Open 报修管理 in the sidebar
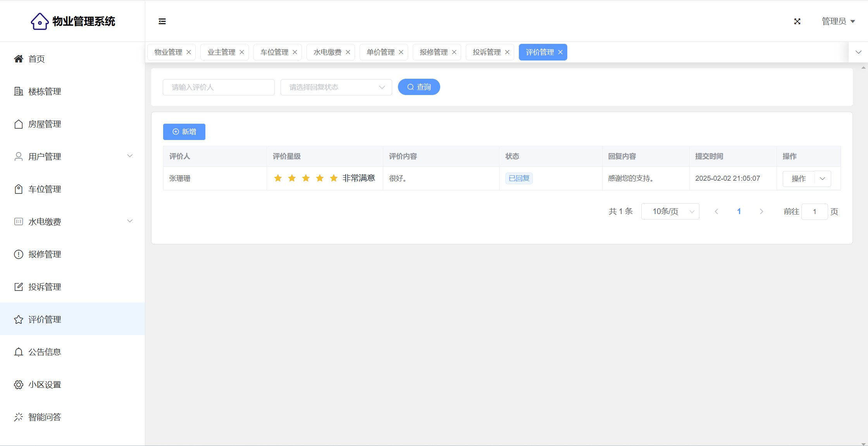This screenshot has height=446, width=868. coord(45,254)
